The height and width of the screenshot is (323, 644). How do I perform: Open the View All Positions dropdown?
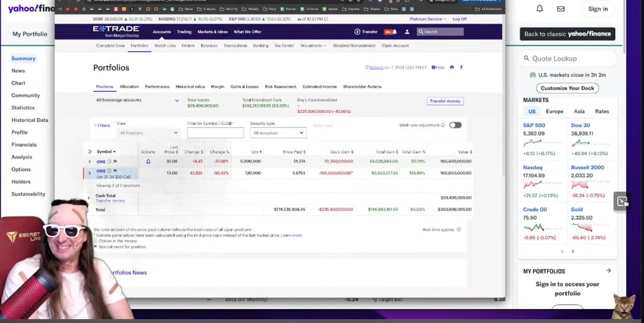tap(148, 133)
